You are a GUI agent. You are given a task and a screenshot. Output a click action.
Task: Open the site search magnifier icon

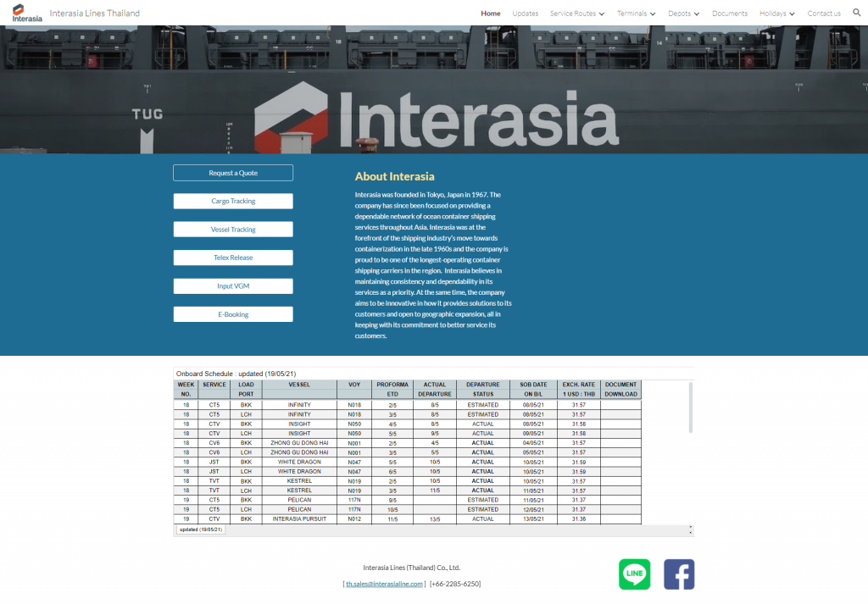856,13
